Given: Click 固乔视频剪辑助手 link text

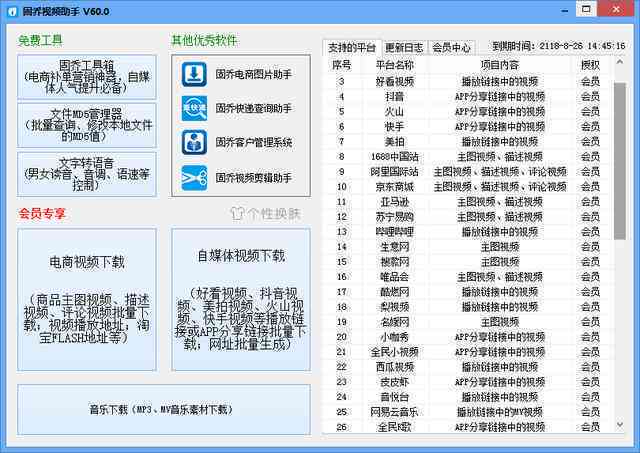Looking at the screenshot, I should click(253, 178).
